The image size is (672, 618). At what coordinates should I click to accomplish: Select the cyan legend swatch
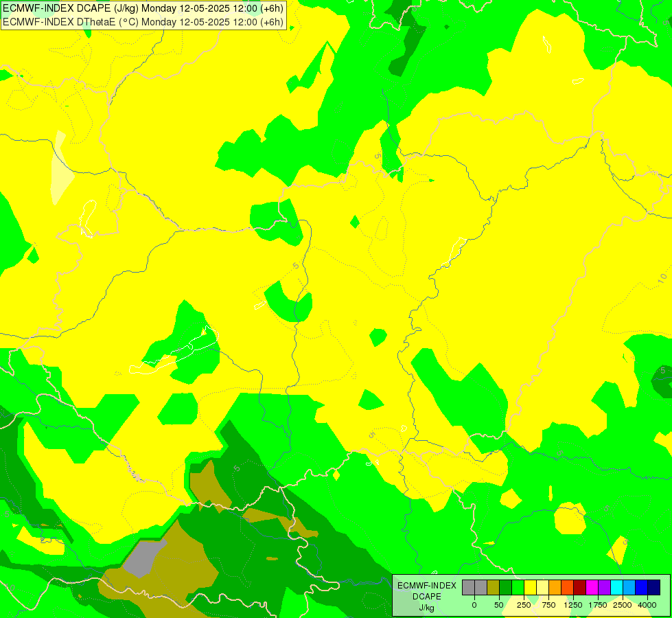click(617, 588)
